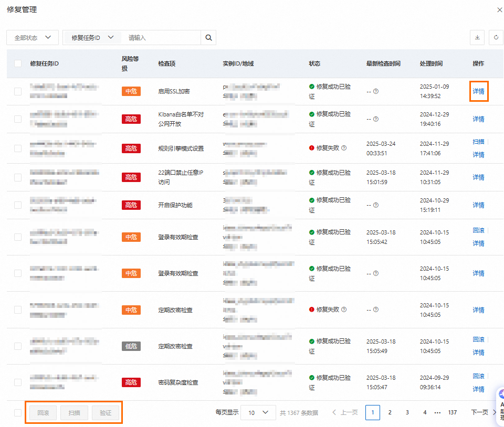This screenshot has height=427, width=504.
Task: Check the 规则引擎模式设置 row checkbox
Action: pyautogui.click(x=18, y=148)
